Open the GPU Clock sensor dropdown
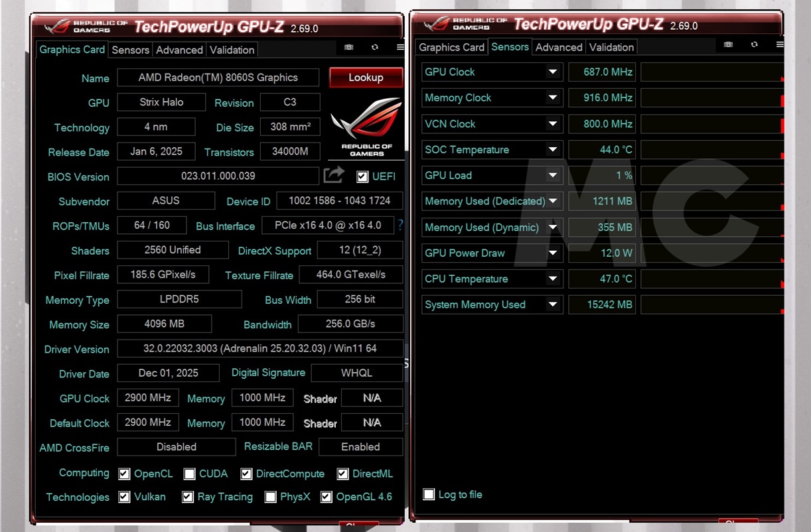811x532 pixels. tap(554, 72)
